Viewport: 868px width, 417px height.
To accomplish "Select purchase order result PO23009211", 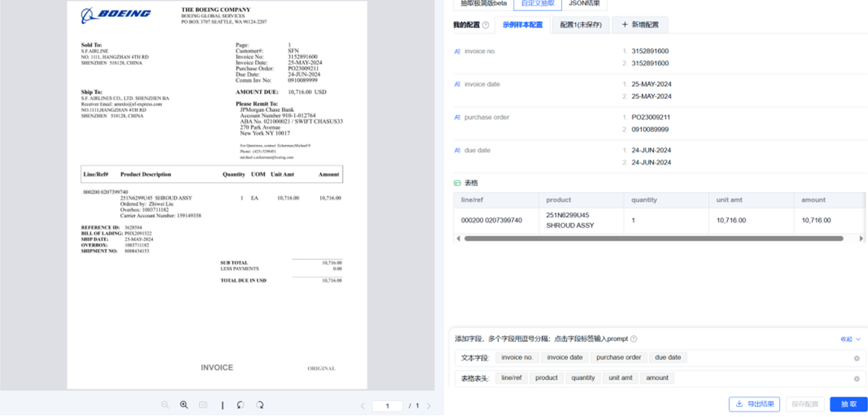I will tap(651, 118).
